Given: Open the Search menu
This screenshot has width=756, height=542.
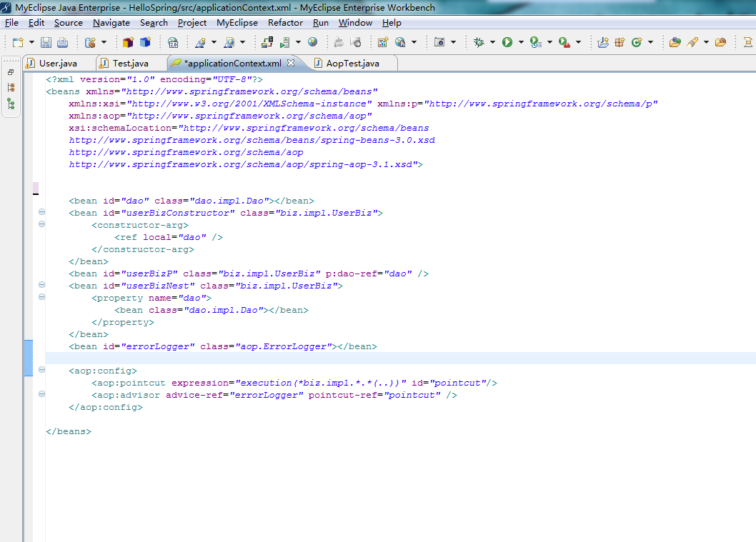Looking at the screenshot, I should click(x=154, y=23).
